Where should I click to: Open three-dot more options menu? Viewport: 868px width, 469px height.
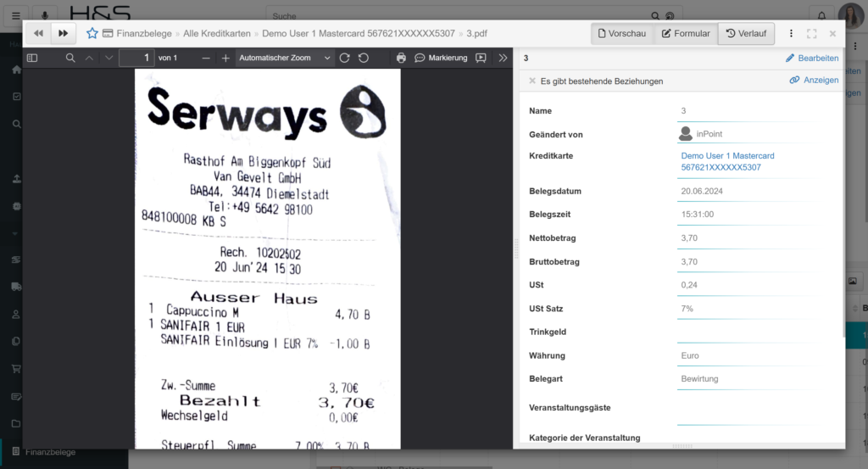tap(791, 34)
